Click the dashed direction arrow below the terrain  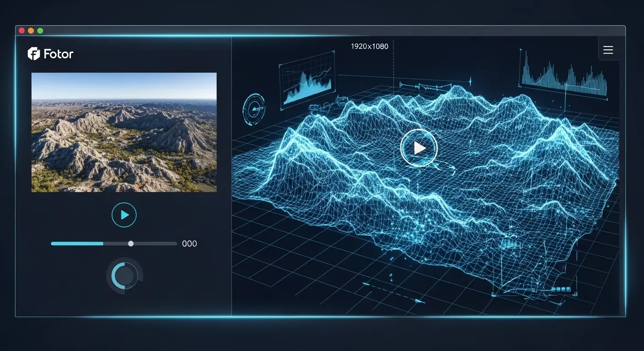click(x=393, y=292)
